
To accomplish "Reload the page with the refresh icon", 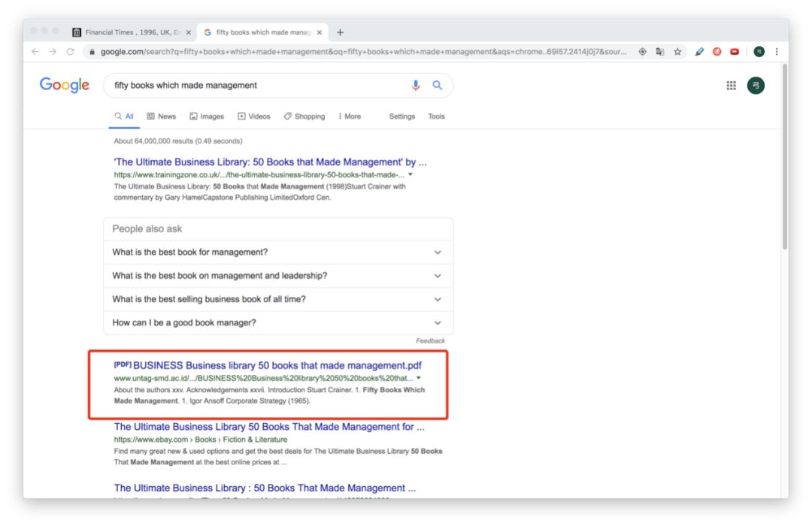I will click(x=71, y=52).
